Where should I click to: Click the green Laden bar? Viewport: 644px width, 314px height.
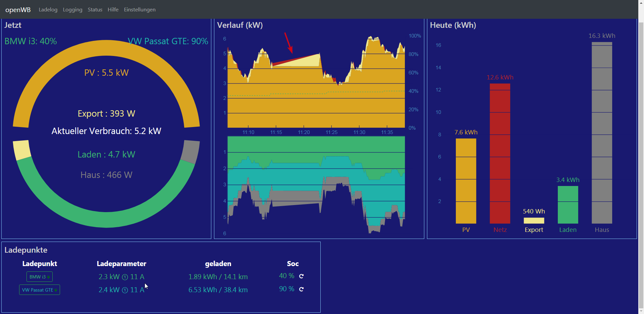(568, 205)
